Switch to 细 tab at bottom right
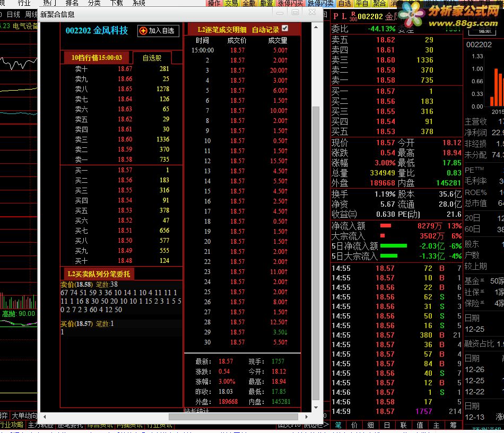 click(x=371, y=425)
